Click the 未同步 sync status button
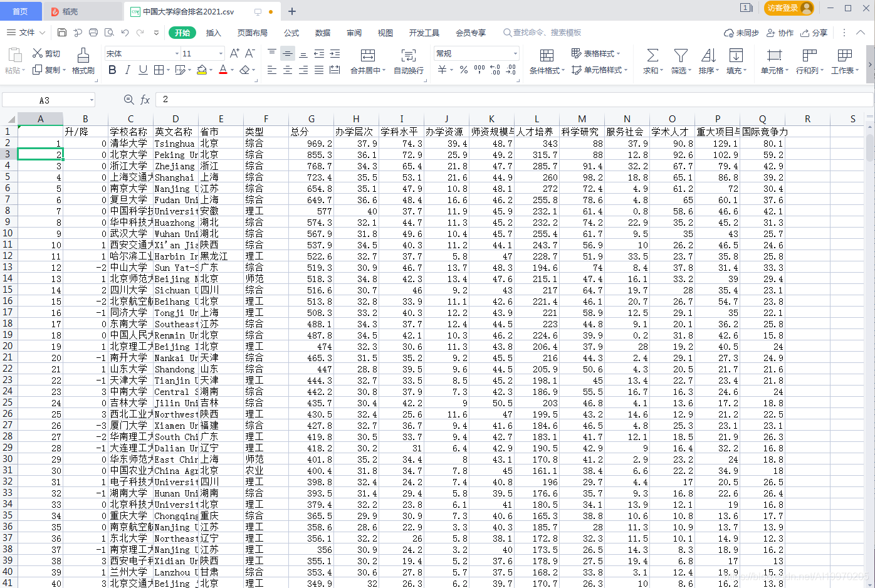 [741, 33]
